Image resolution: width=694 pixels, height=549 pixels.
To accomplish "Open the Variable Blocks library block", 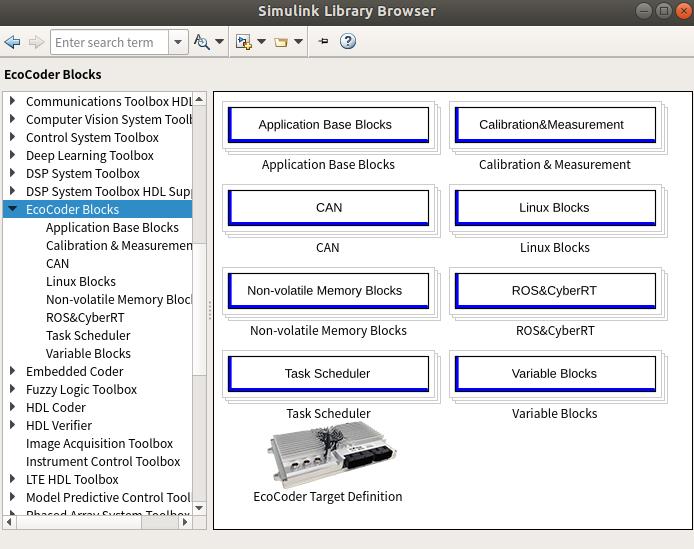I will pyautogui.click(x=555, y=374).
